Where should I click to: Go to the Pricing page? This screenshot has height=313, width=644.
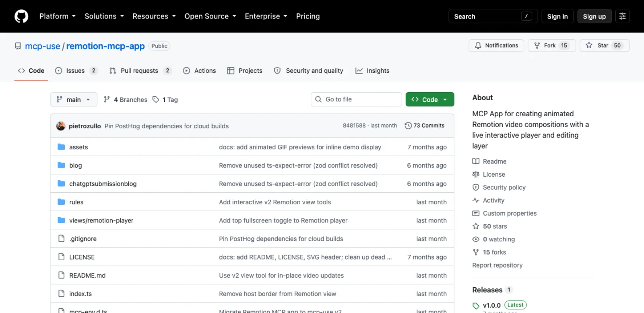308,16
